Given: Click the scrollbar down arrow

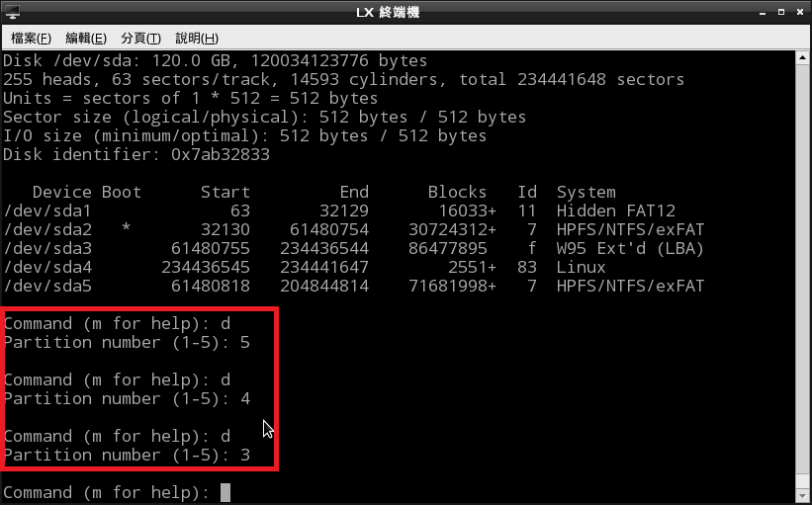Looking at the screenshot, I should [803, 496].
